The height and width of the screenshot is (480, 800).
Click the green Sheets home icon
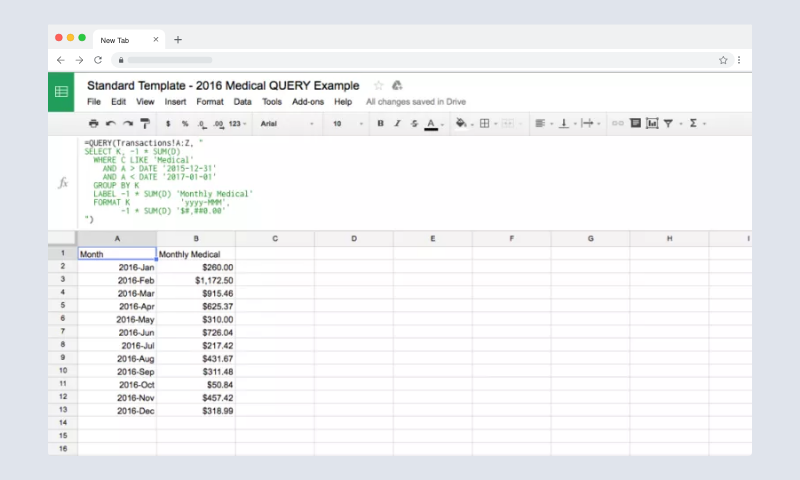pos(61,92)
